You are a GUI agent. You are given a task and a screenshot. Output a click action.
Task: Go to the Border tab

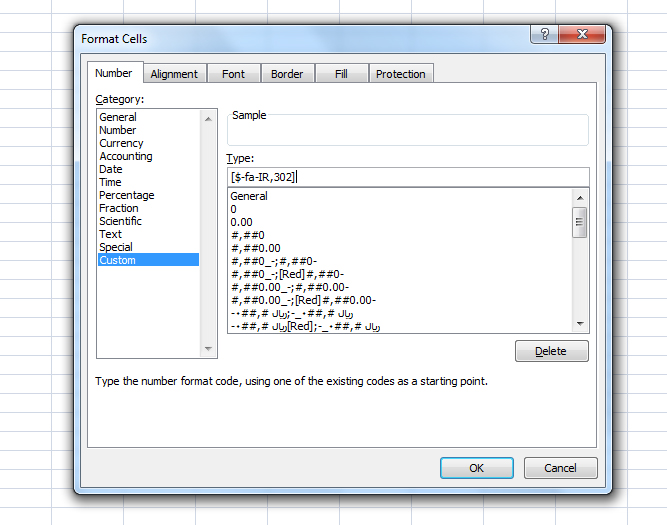287,74
